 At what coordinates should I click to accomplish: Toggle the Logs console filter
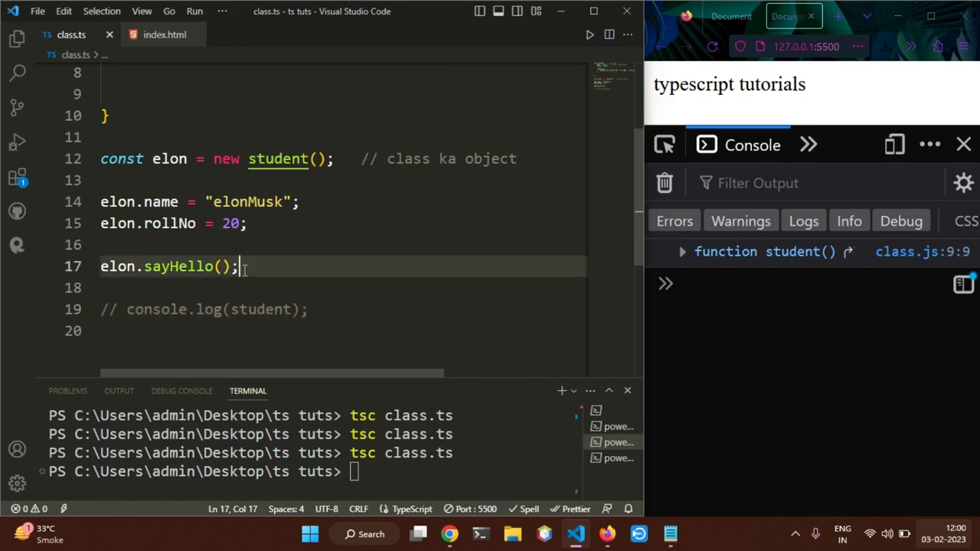coord(804,221)
